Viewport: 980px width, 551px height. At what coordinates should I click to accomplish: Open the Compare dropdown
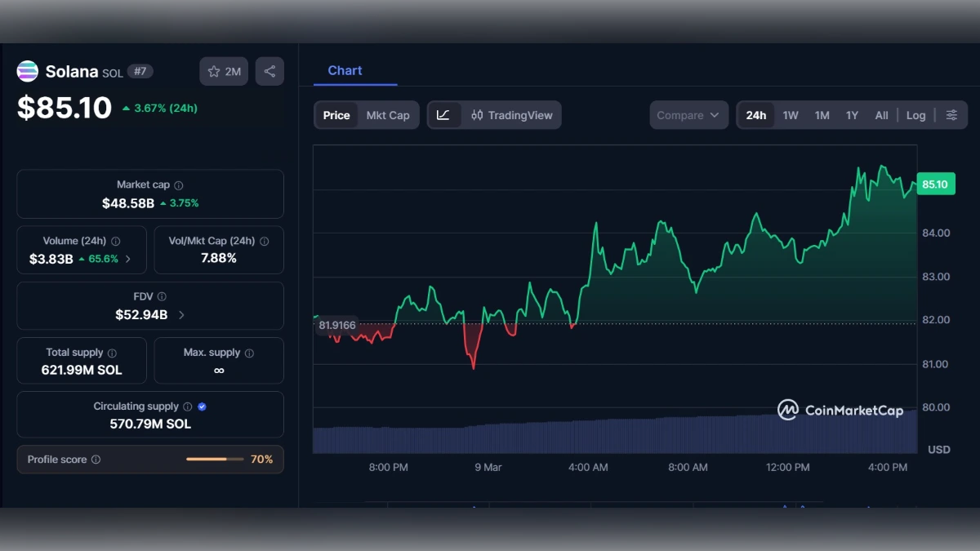click(688, 115)
